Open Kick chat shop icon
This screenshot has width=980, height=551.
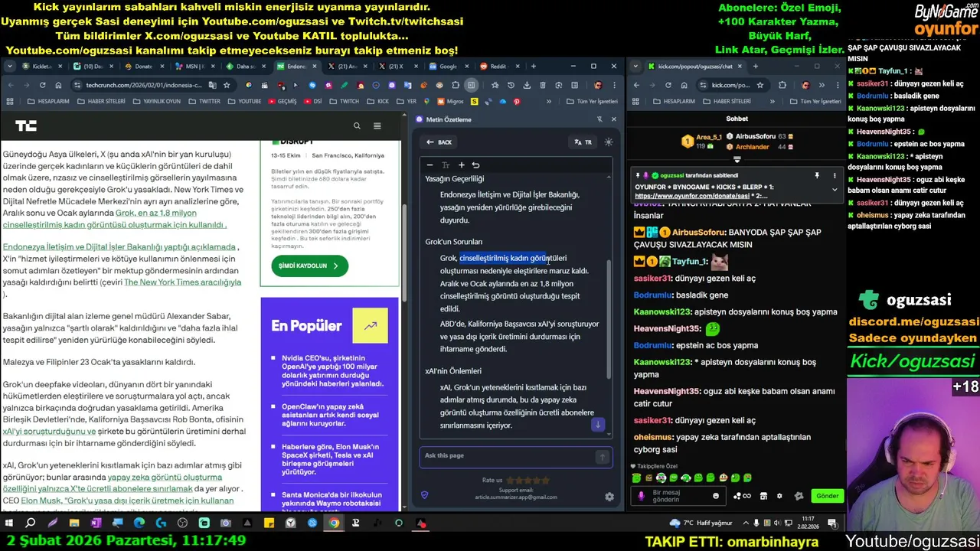[x=763, y=496]
